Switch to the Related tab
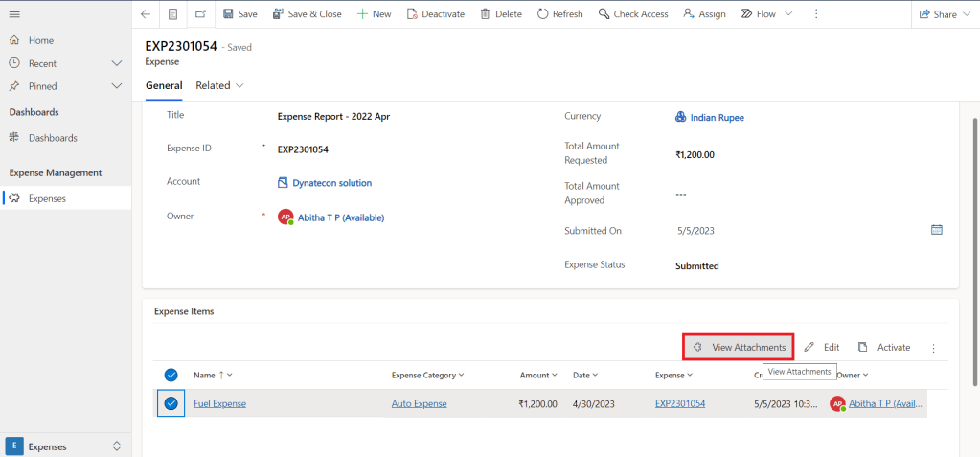Image resolution: width=980 pixels, height=457 pixels. click(219, 85)
